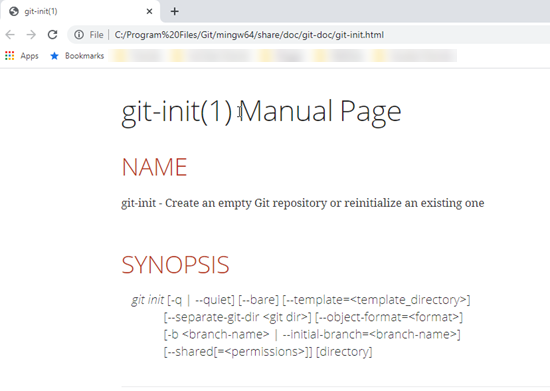550x391 pixels.
Task: Click the Bookmarks star icon
Action: tap(54, 56)
